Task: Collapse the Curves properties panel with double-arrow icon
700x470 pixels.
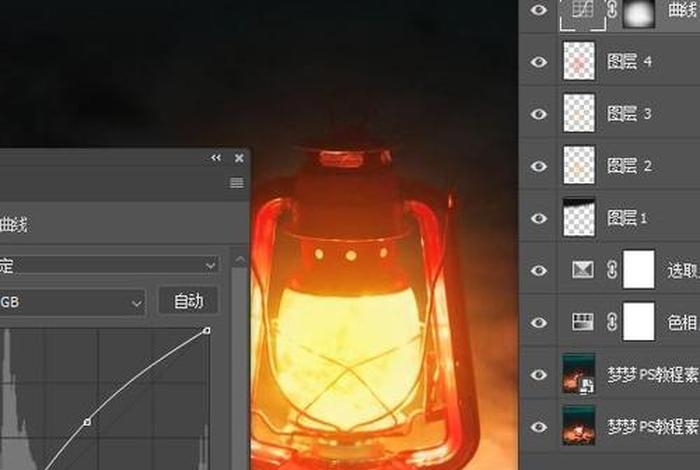Action: coord(216,158)
